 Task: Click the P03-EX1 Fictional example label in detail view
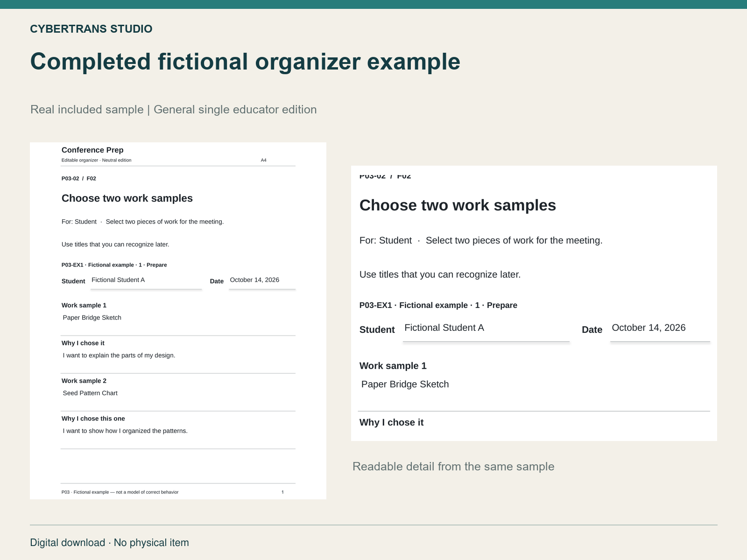click(438, 305)
